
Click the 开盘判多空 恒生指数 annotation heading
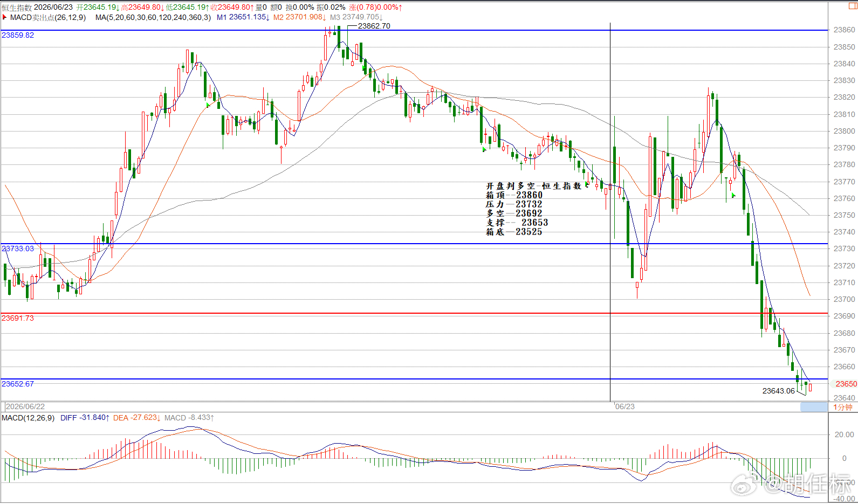click(x=534, y=186)
